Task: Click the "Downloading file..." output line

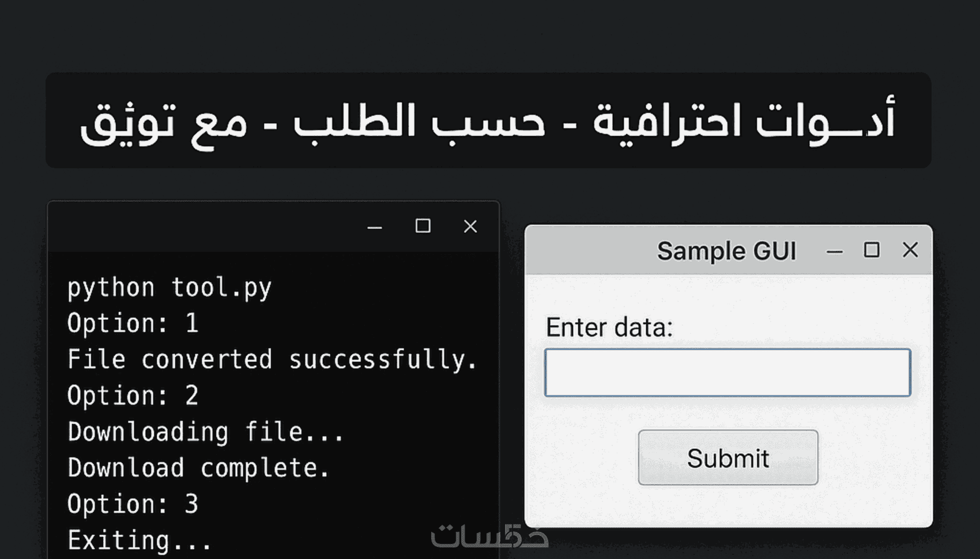Action: pyautogui.click(x=206, y=432)
